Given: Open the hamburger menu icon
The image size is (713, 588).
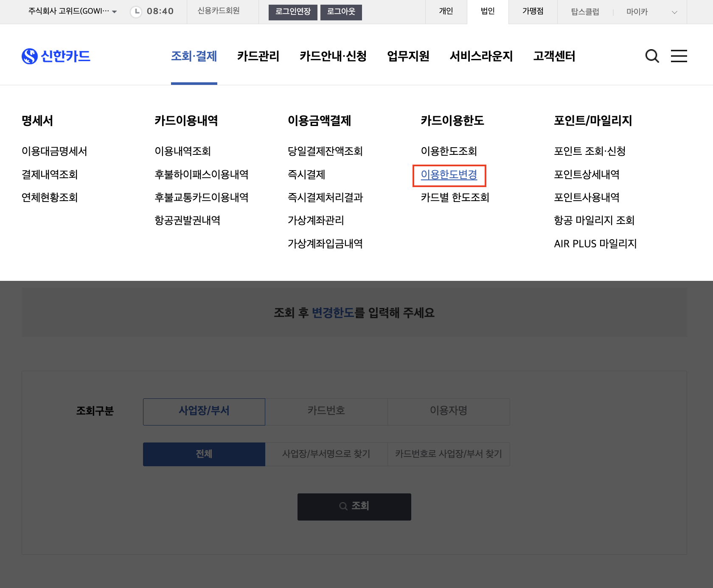Looking at the screenshot, I should point(679,56).
